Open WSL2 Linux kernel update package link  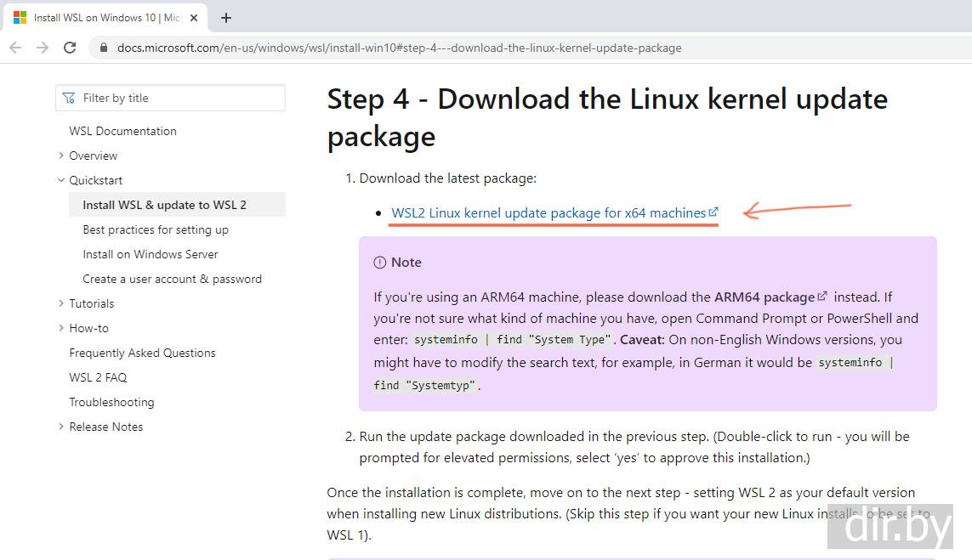coord(549,213)
